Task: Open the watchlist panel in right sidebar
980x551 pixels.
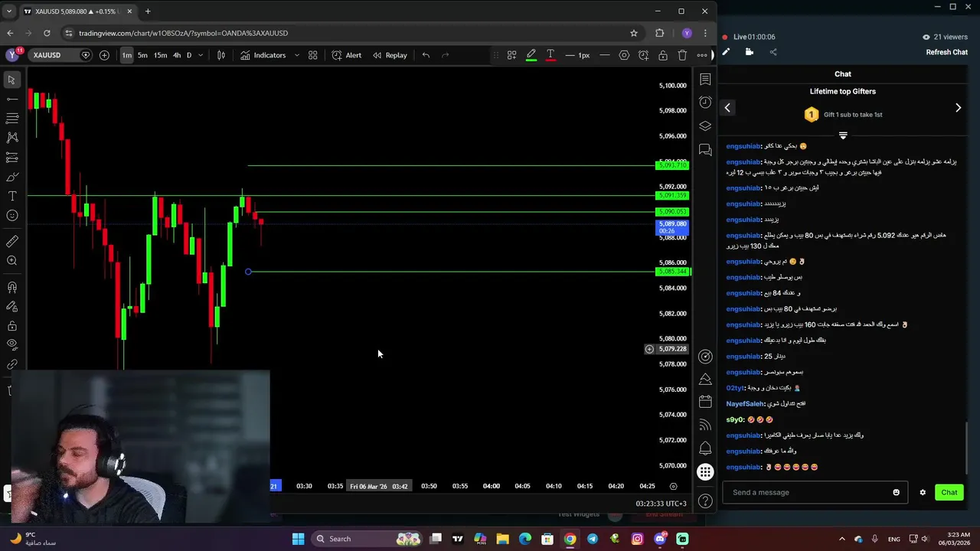Action: 705,80
